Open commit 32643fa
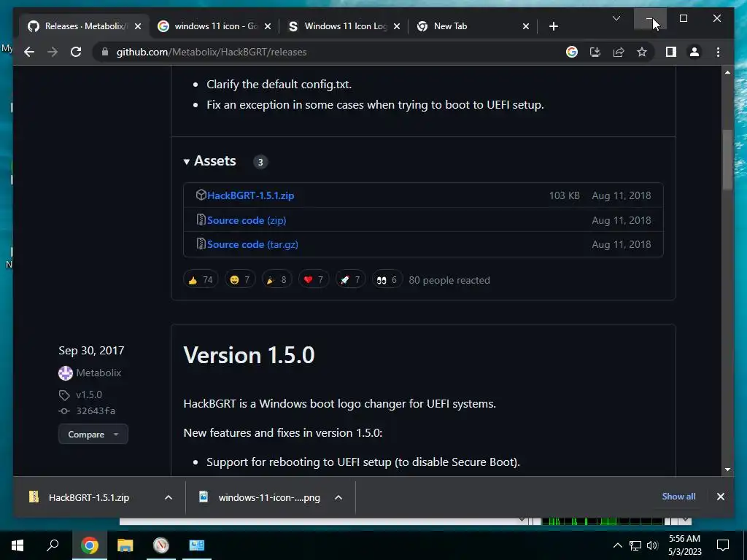This screenshot has height=560, width=747. click(96, 411)
